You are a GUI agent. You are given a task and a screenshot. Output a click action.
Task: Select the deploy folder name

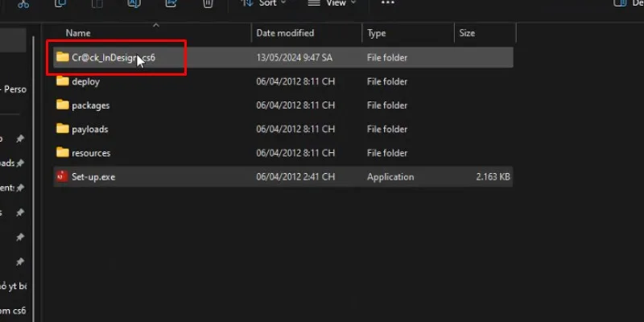(x=85, y=81)
